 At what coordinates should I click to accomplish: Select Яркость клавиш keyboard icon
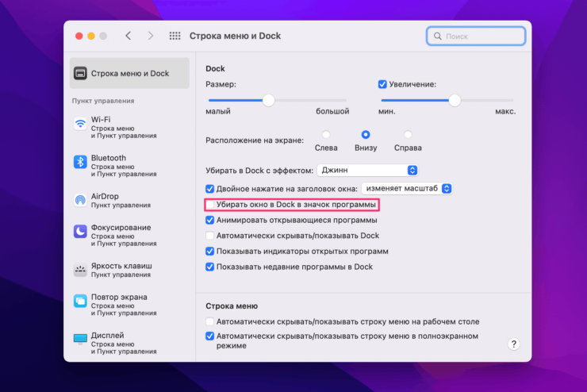click(x=80, y=270)
